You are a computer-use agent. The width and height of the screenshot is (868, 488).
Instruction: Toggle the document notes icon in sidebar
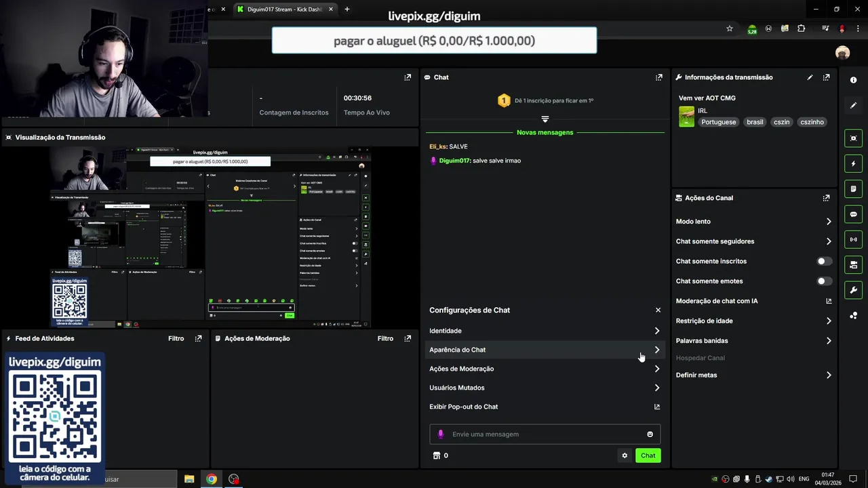[x=853, y=188]
